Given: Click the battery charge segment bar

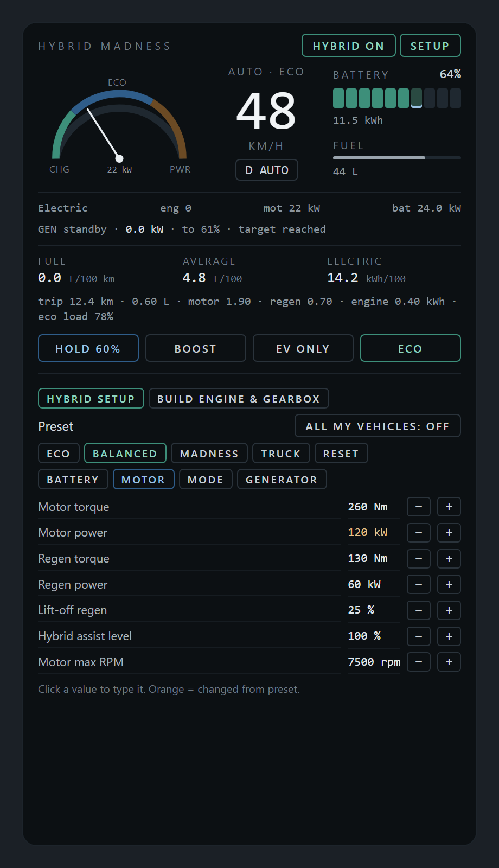Looking at the screenshot, I should [x=397, y=98].
